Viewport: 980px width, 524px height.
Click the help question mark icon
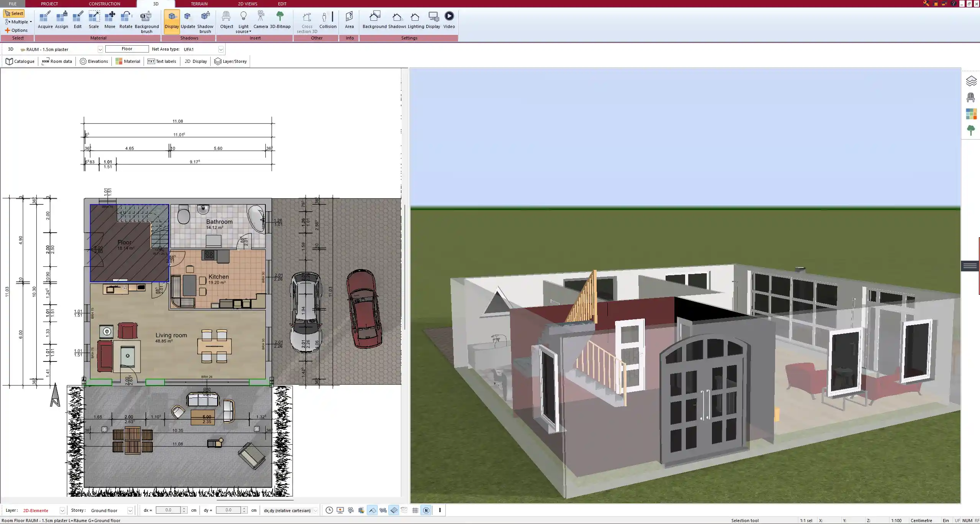(954, 3)
